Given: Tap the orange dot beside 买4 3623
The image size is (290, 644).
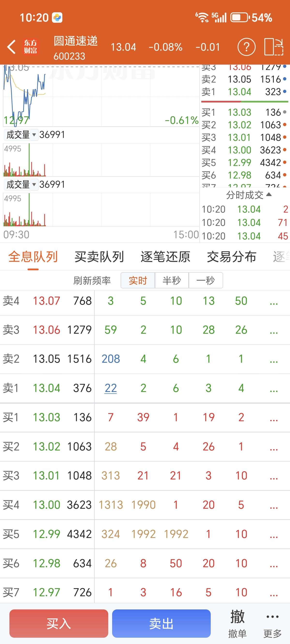Looking at the screenshot, I should tap(284, 150).
